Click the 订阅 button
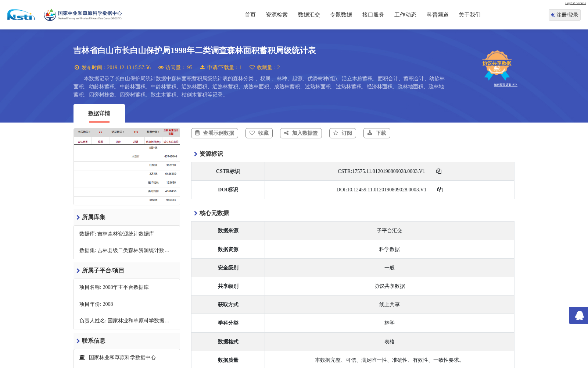This screenshot has height=368, width=588. pyautogui.click(x=343, y=133)
